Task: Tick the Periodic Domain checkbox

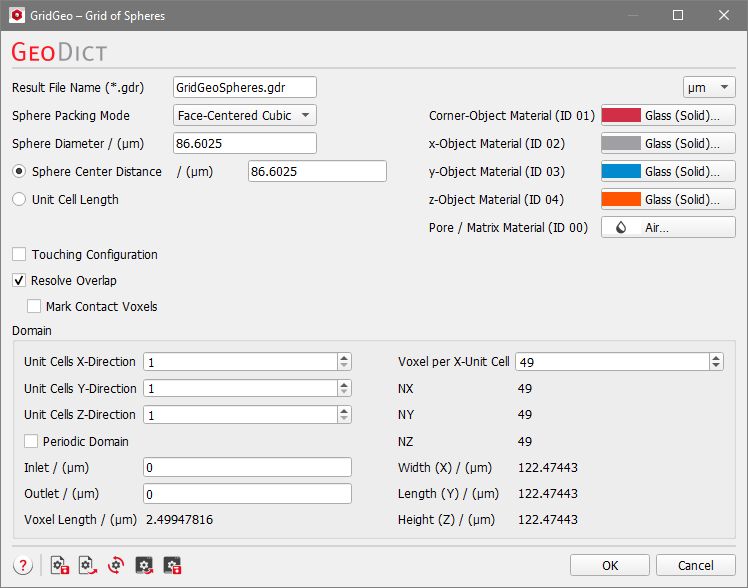Action: tap(32, 441)
